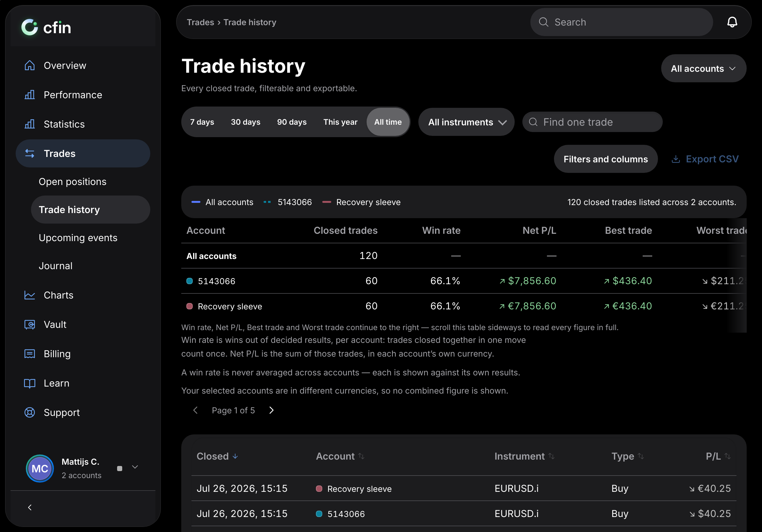Toggle 5143066 legend entry

coord(288,202)
